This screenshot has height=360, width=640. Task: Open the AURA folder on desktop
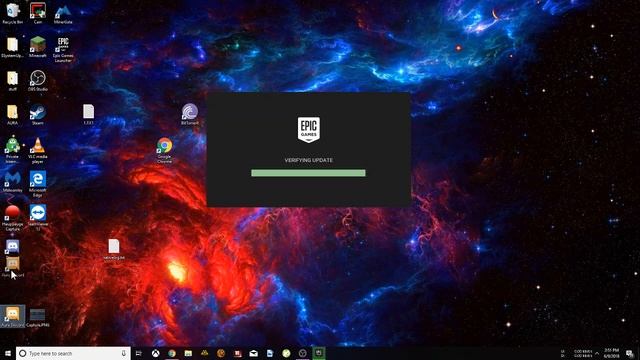pos(12,115)
